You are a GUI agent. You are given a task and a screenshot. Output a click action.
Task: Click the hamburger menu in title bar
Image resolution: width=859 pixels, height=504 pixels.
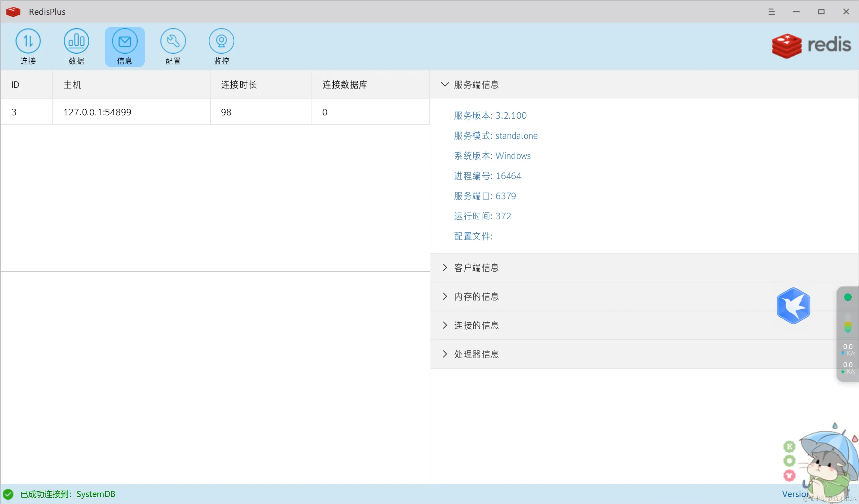tap(772, 12)
